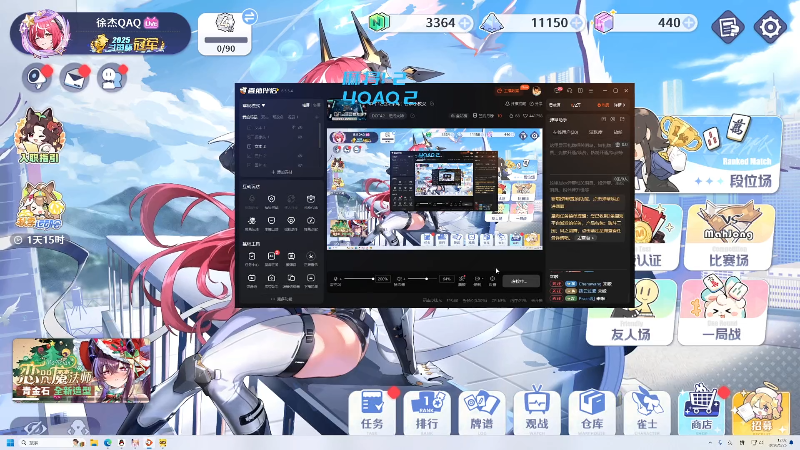Click the 0/90 progress card

click(225, 34)
